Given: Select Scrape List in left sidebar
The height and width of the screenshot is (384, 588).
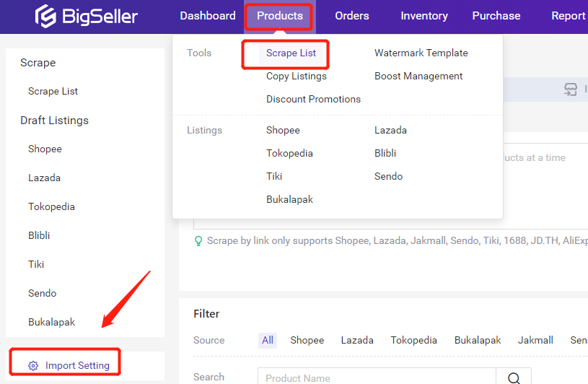Looking at the screenshot, I should [x=53, y=91].
